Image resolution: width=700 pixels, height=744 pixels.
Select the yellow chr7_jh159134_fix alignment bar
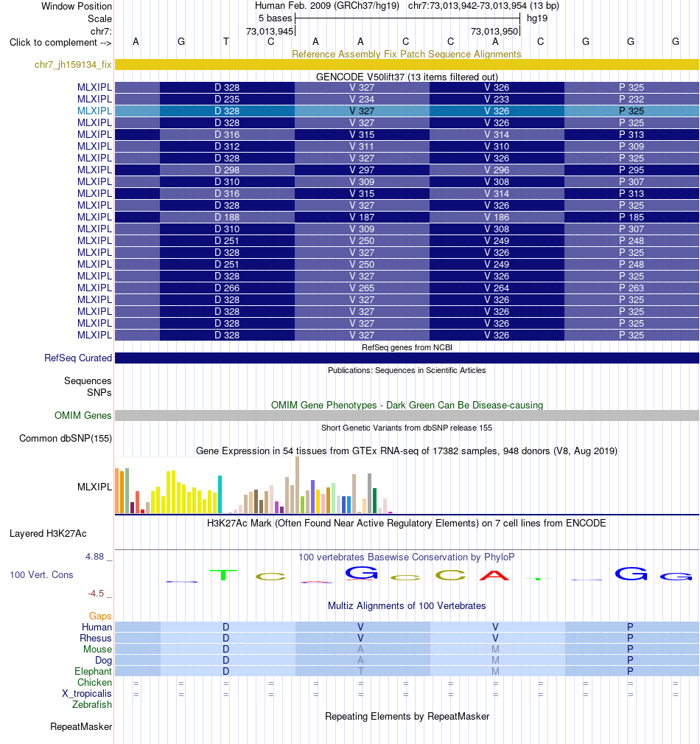click(x=407, y=65)
